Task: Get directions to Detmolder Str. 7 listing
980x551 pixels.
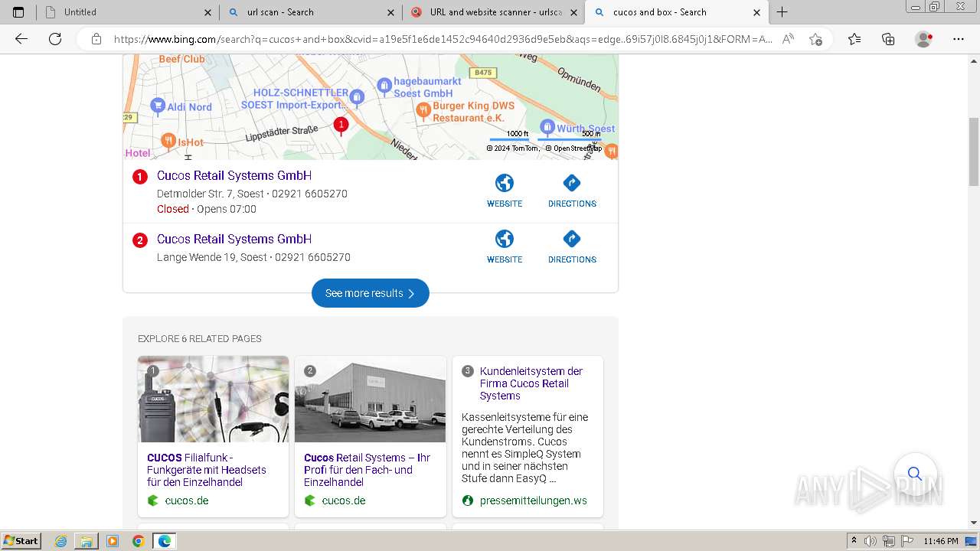Action: click(x=572, y=191)
